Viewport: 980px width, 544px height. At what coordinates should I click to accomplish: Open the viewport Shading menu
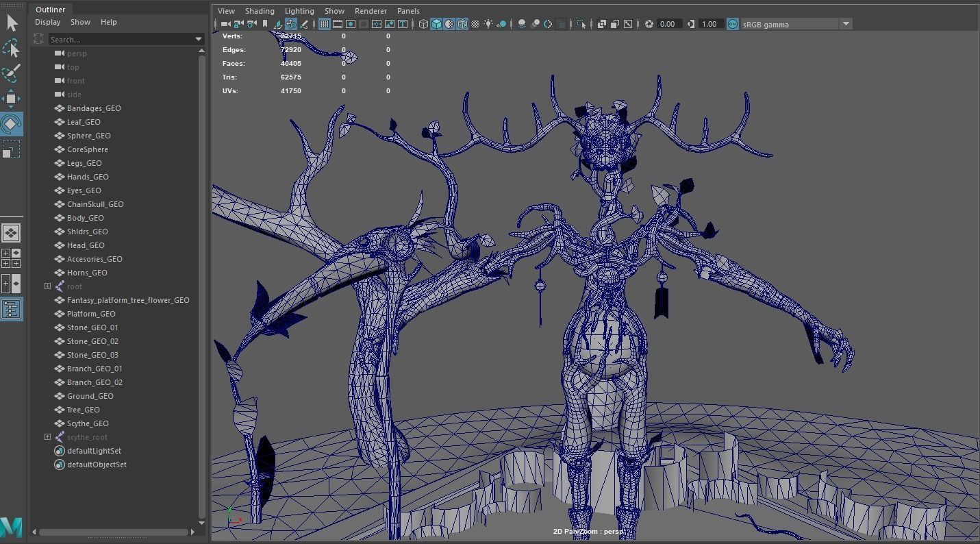260,11
